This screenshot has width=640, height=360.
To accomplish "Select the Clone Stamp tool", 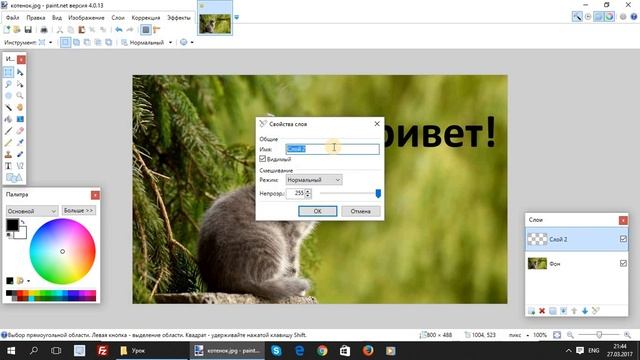I will coord(8,154).
